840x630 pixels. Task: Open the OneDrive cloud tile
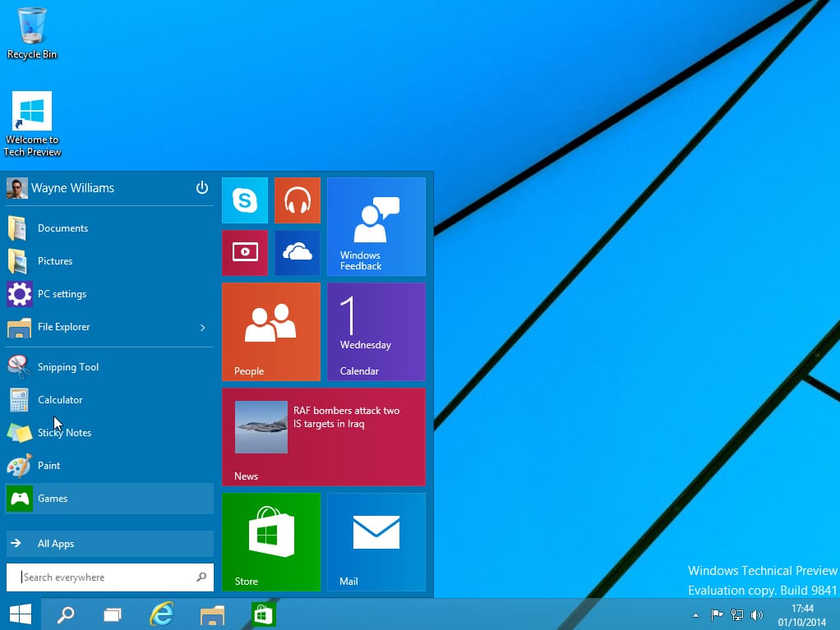tap(297, 252)
